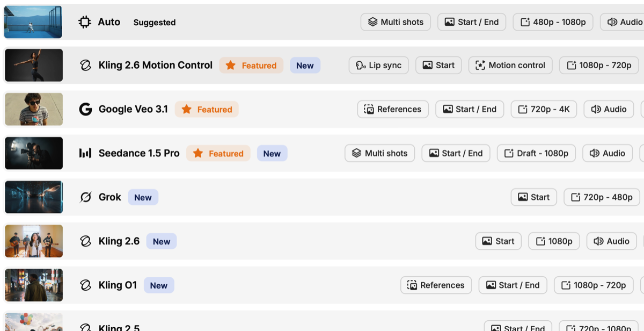The image size is (644, 331).
Task: Open the Grok model thumbnail preview
Action: coord(34,197)
